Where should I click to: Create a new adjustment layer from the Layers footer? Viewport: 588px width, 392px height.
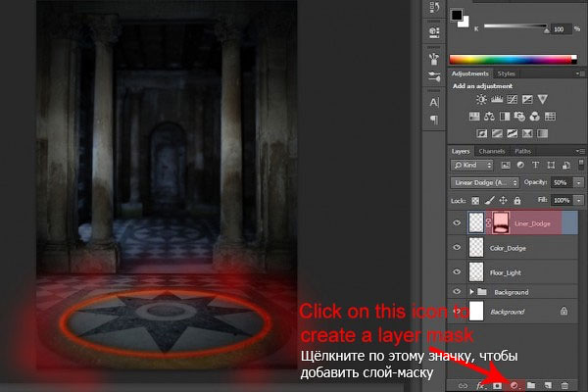[514, 383]
